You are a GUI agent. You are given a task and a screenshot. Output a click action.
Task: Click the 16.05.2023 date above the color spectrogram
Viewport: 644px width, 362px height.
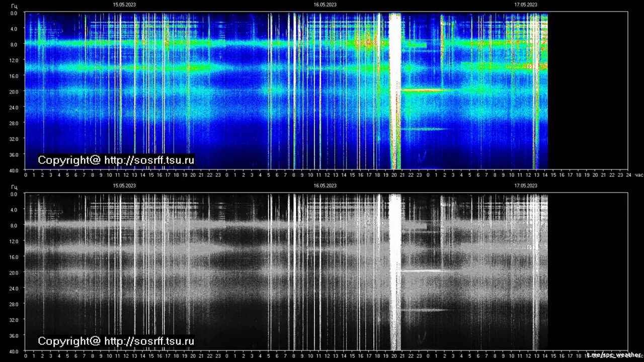point(325,5)
